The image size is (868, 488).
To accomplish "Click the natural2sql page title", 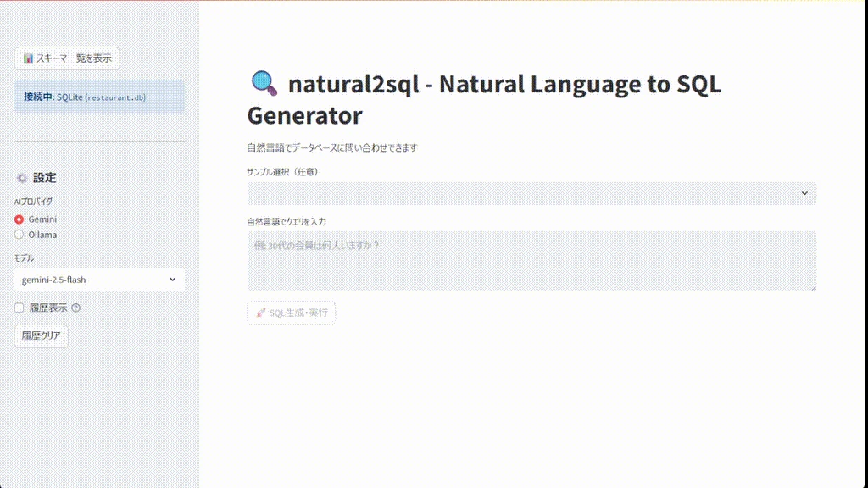I will tap(485, 100).
